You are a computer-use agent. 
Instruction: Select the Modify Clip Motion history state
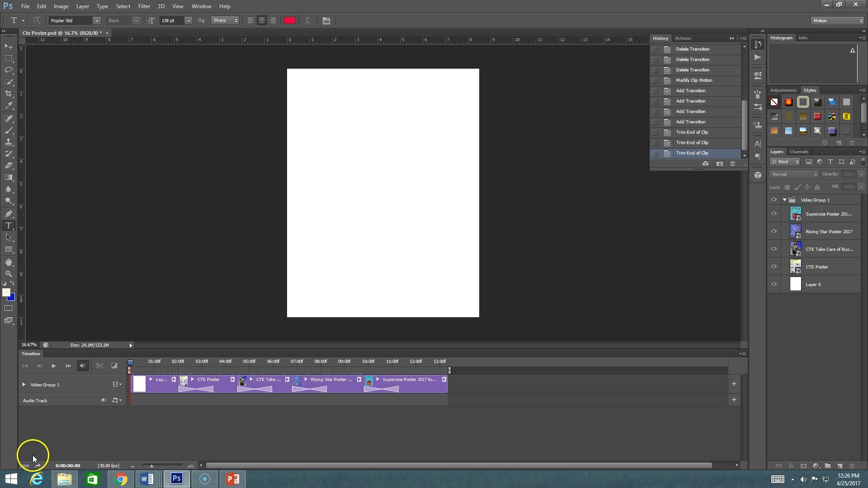[x=694, y=80]
